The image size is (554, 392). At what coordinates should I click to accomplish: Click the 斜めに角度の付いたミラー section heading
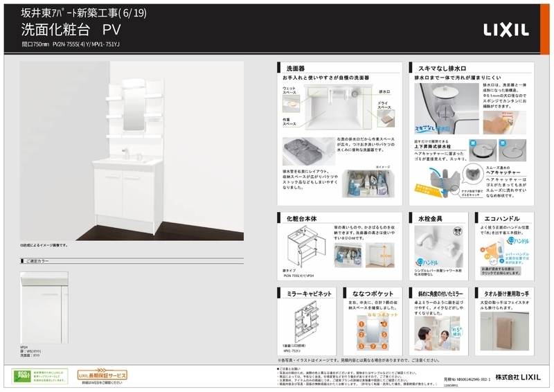(440, 294)
